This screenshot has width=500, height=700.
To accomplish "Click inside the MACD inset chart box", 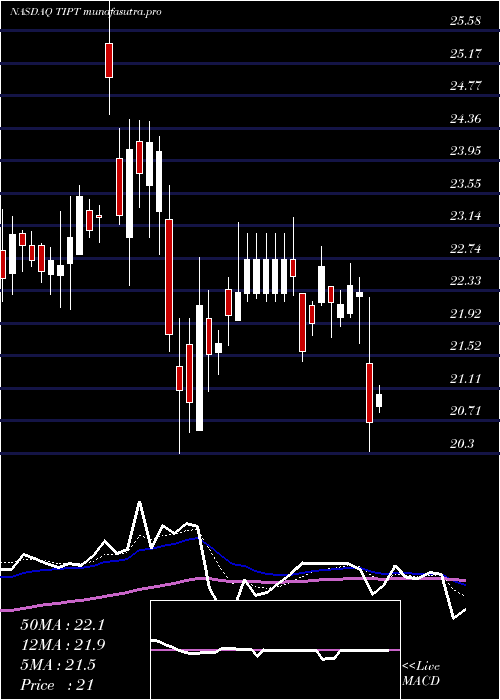I will pos(275,650).
